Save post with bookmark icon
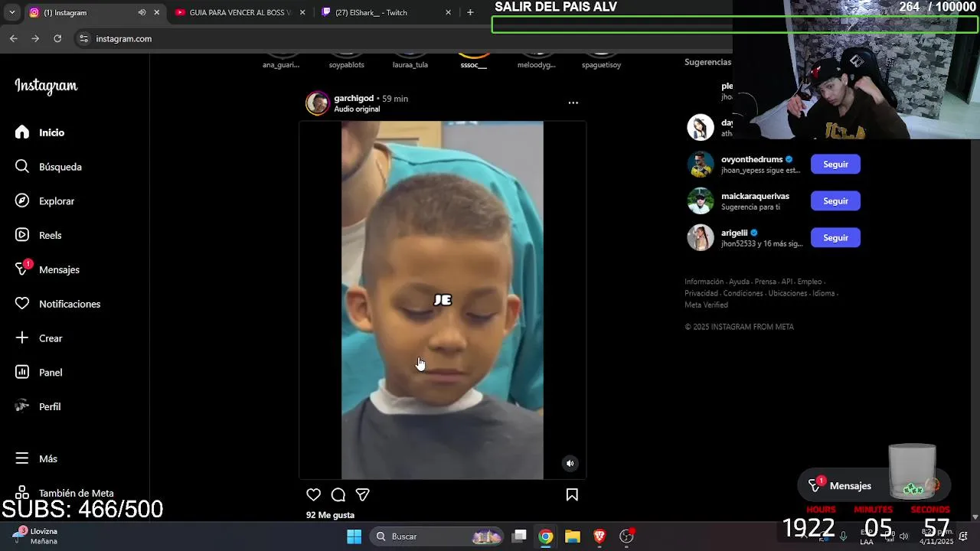This screenshot has width=980, height=551. [572, 495]
